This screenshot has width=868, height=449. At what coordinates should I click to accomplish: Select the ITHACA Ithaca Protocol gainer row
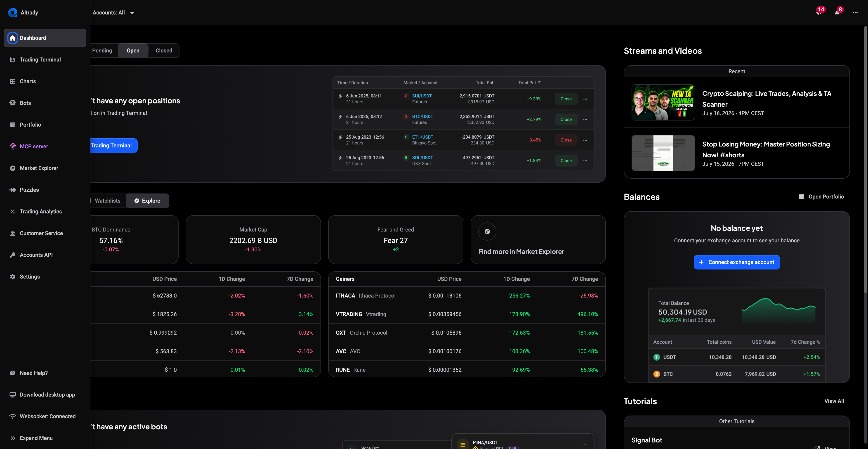pos(467,296)
